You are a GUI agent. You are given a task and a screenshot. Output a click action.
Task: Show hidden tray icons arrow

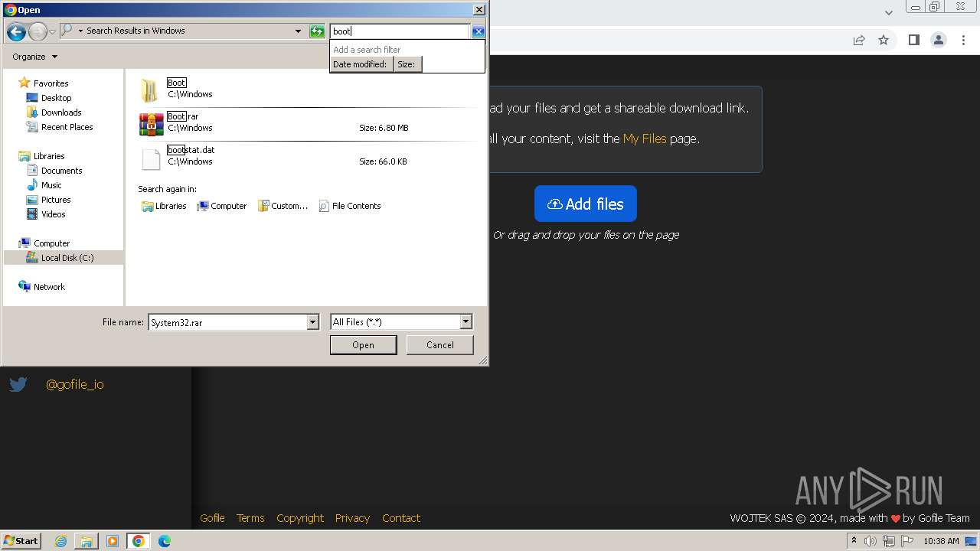coord(854,541)
